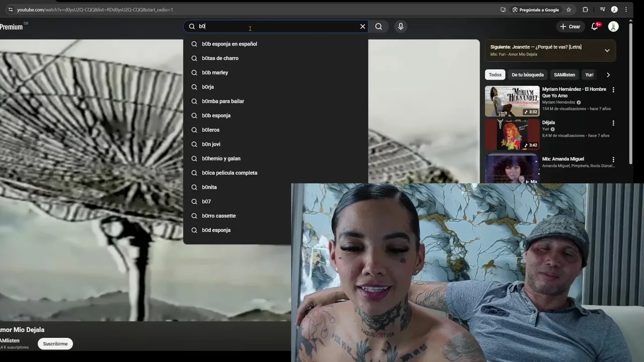This screenshot has width=644, height=362.
Task: Open Mix: Amanda Miguel thumbnail
Action: [512, 168]
